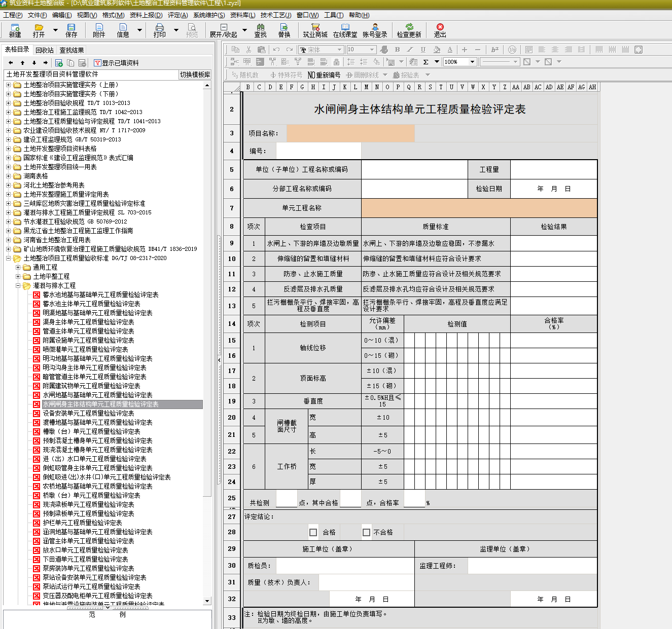Tick the 不合格 checkbox

click(366, 532)
